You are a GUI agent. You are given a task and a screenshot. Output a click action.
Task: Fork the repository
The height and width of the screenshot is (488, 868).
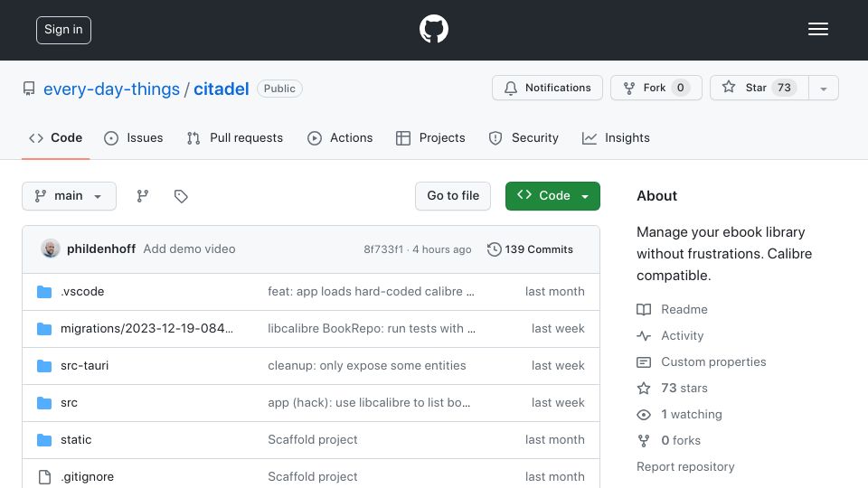(656, 88)
